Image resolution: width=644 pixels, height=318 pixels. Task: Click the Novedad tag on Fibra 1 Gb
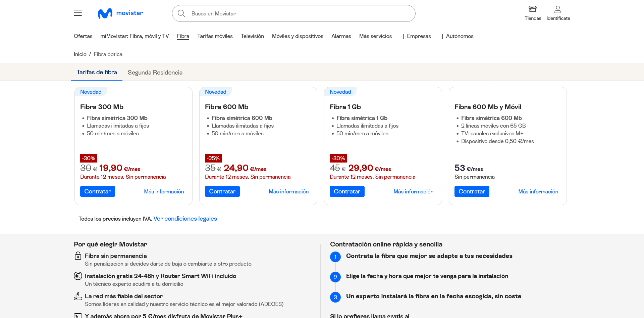(x=340, y=92)
